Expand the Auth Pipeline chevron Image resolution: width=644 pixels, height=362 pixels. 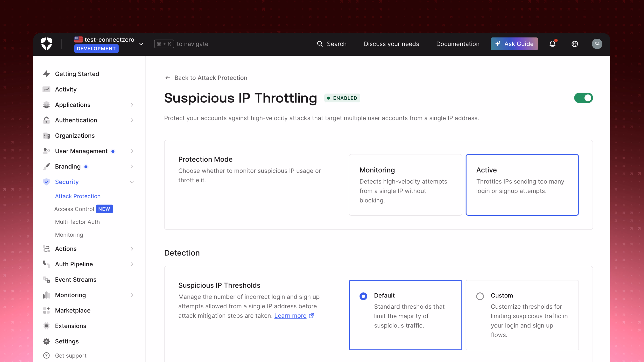pyautogui.click(x=132, y=264)
